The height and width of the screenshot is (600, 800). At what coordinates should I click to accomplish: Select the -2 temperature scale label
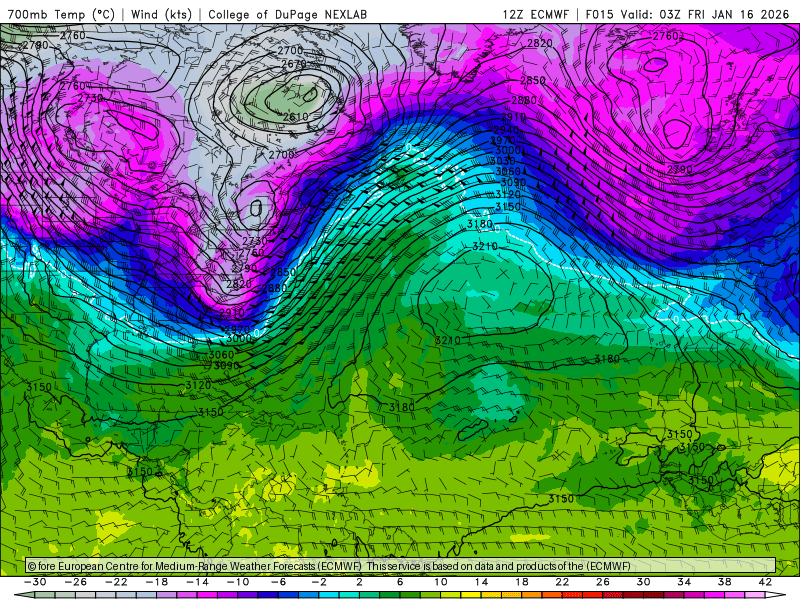click(x=319, y=582)
